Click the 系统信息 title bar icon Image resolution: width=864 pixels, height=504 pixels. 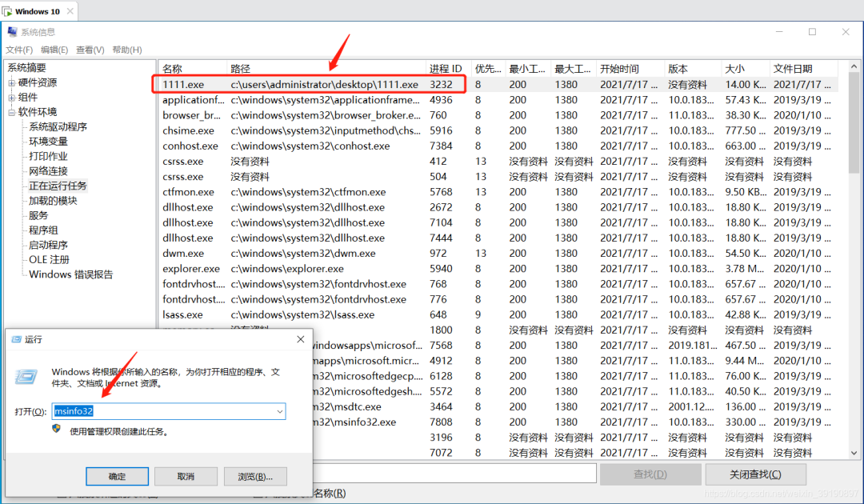coord(12,32)
